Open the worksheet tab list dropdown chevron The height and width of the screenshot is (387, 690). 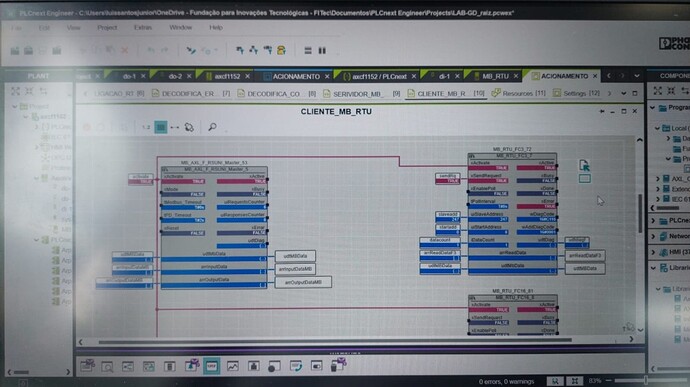[624, 93]
